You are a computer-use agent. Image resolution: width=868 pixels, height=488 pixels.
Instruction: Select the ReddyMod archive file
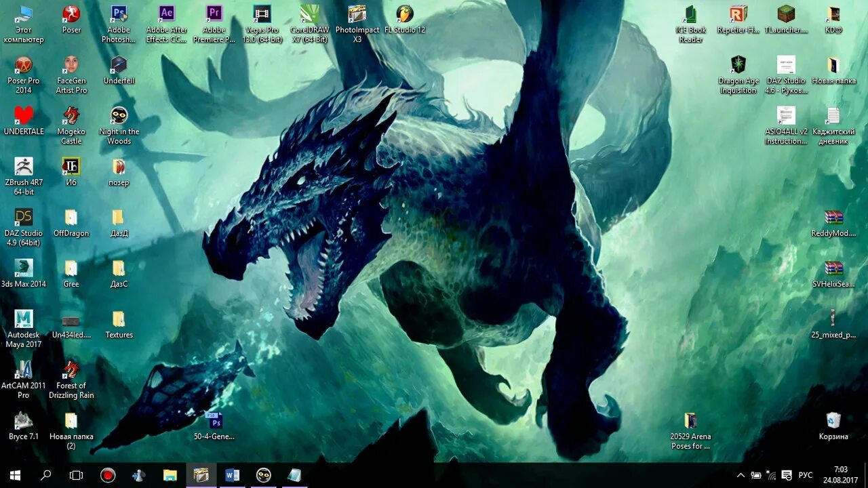(833, 223)
